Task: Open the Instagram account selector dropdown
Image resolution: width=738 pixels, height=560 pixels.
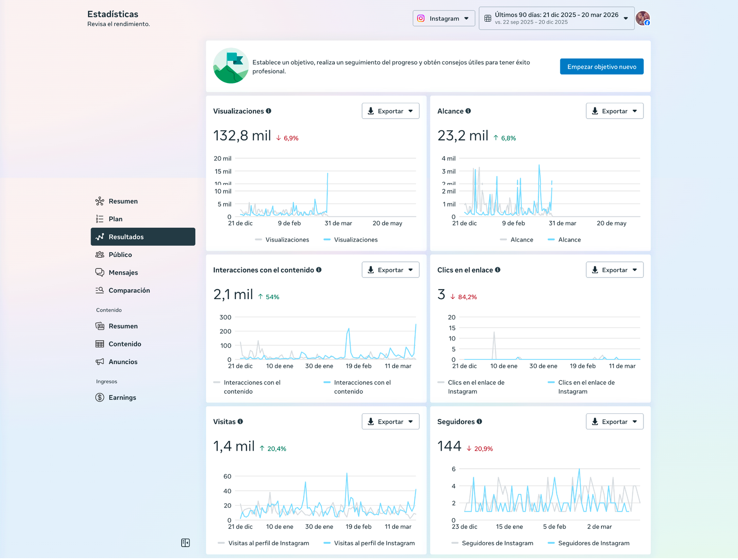Action: [x=443, y=18]
